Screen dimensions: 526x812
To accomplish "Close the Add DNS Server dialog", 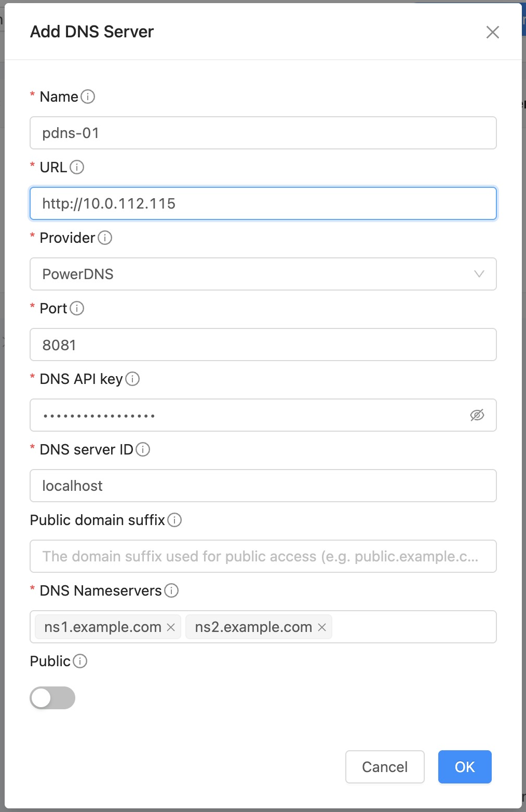I will pyautogui.click(x=492, y=32).
